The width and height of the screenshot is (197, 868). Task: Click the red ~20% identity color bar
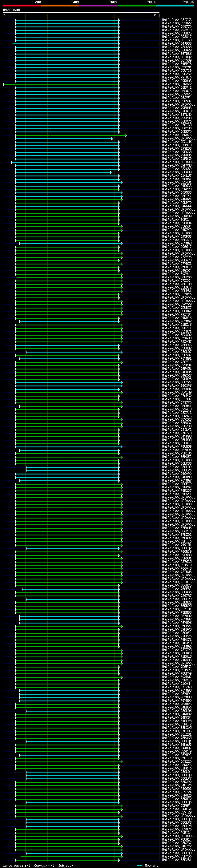click(22, 6)
